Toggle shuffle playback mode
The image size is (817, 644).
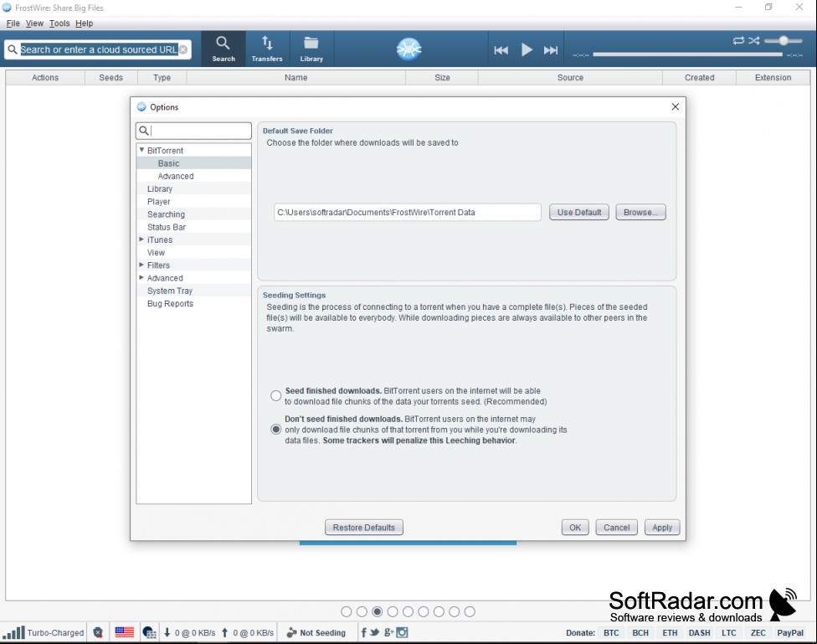coord(754,40)
